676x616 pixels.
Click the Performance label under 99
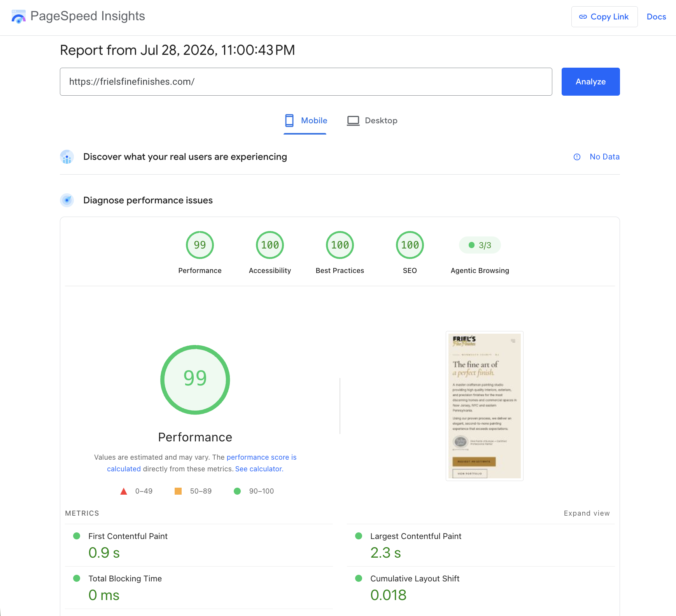tap(200, 271)
